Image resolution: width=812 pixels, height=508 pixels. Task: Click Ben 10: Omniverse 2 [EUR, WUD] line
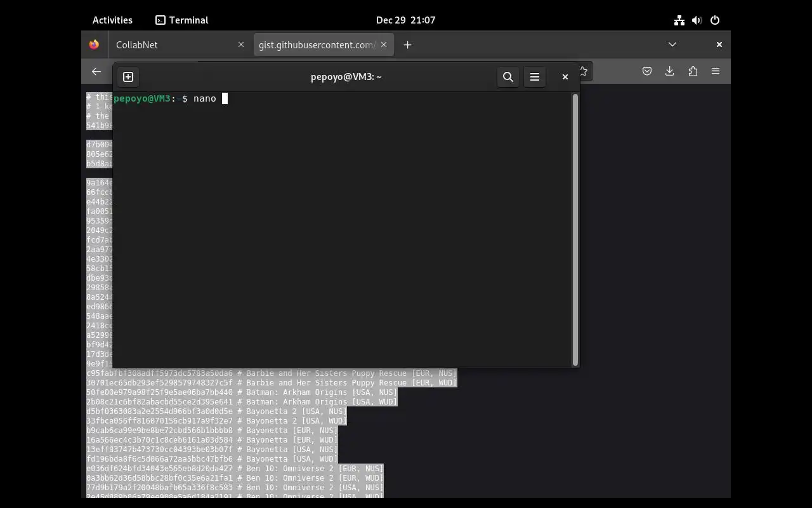(235, 478)
